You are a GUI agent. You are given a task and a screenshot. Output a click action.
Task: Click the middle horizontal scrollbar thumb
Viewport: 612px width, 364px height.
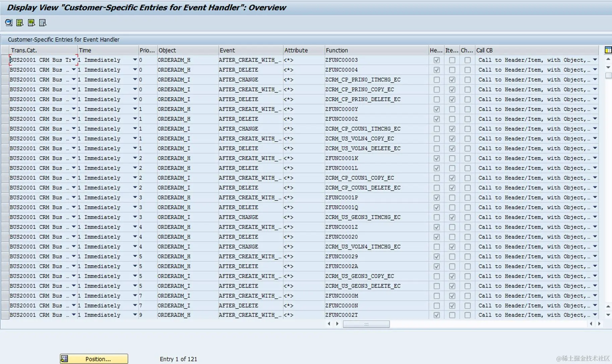[366, 324]
